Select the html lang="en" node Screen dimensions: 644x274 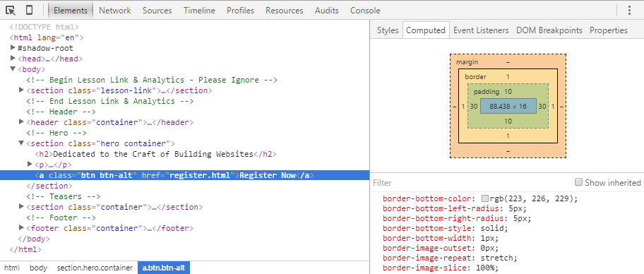[47, 38]
